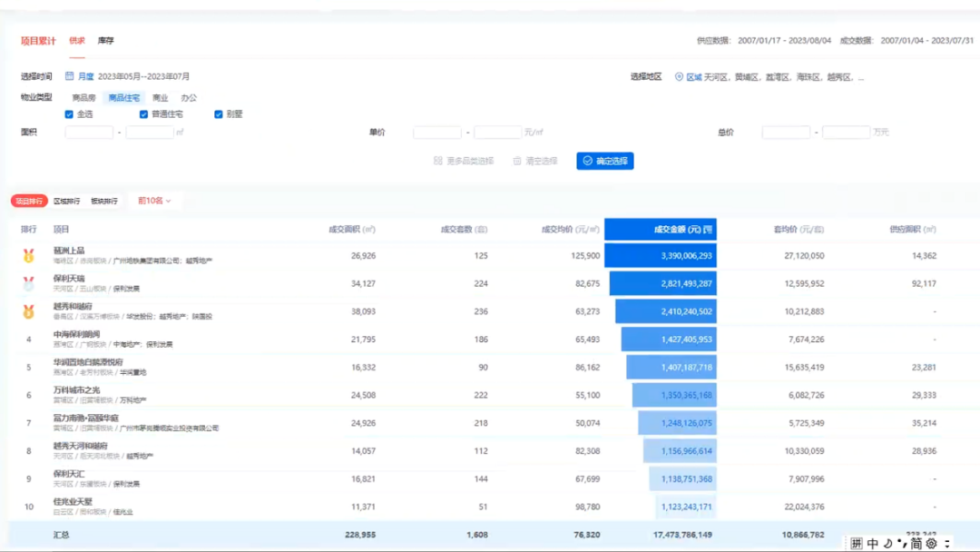The width and height of the screenshot is (980, 552).
Task: Click the moon half-width icon in IME bar
Action: [887, 543]
